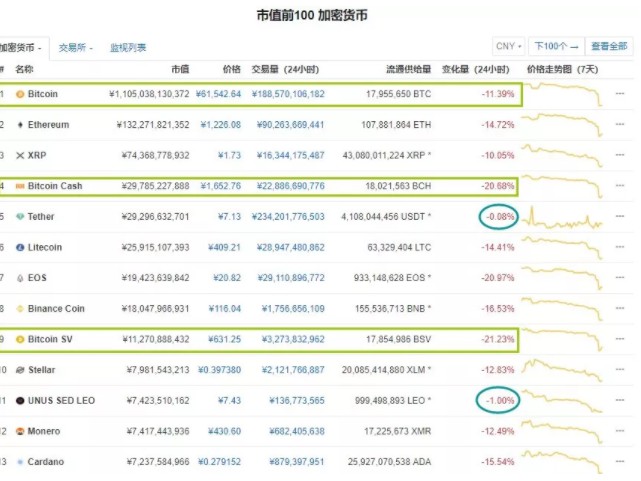Click Bitcoin price ¥61,542.64

(x=218, y=94)
